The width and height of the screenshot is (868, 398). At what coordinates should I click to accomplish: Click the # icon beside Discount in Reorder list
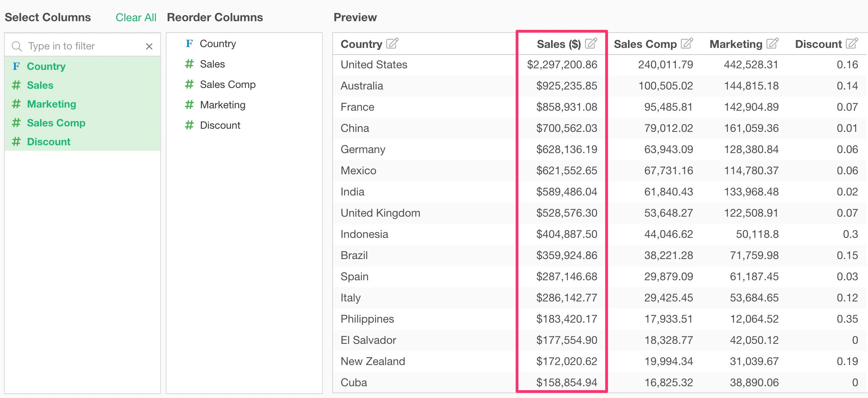click(x=189, y=125)
